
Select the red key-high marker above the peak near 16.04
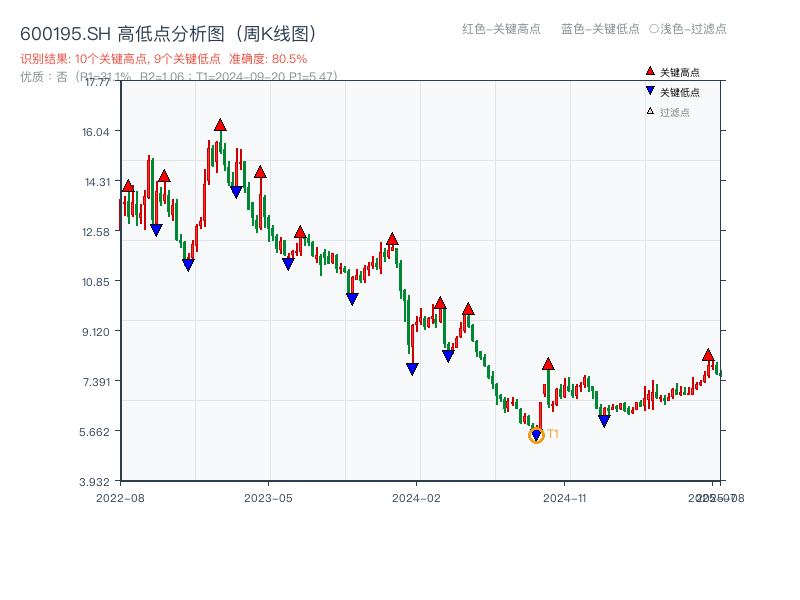pos(219,124)
